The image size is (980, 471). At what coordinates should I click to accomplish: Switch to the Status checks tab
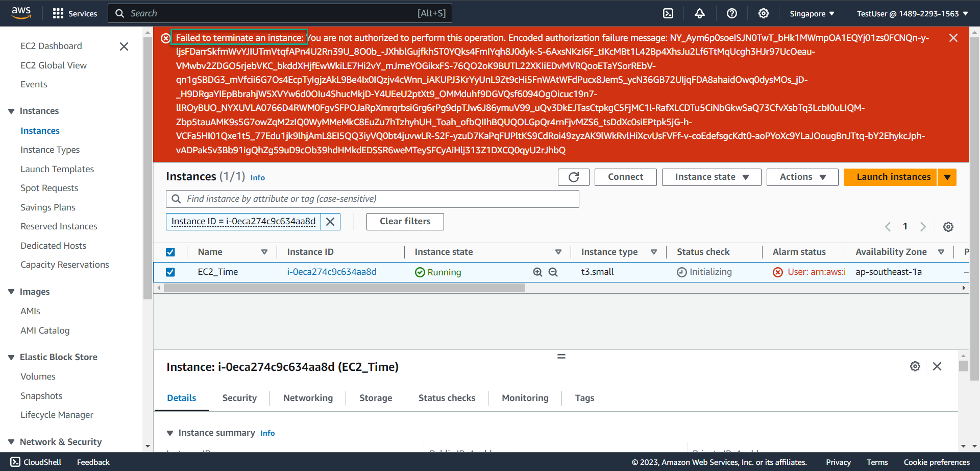pyautogui.click(x=447, y=398)
